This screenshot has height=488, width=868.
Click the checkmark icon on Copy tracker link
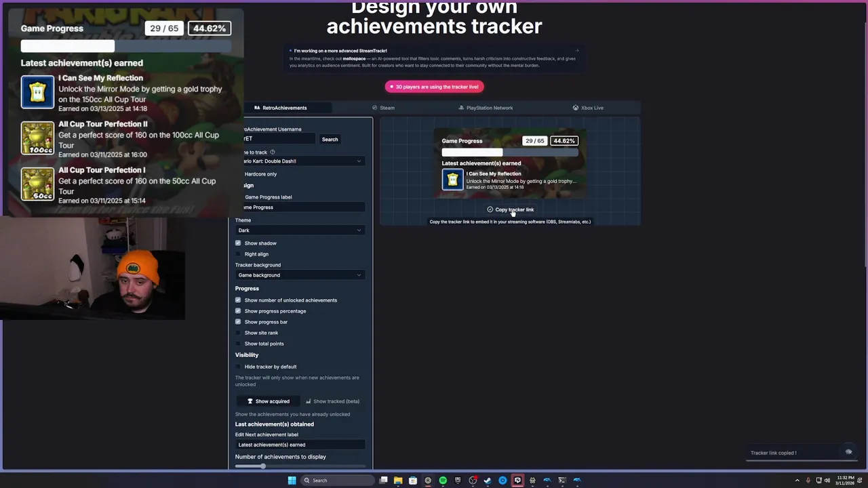pyautogui.click(x=490, y=209)
